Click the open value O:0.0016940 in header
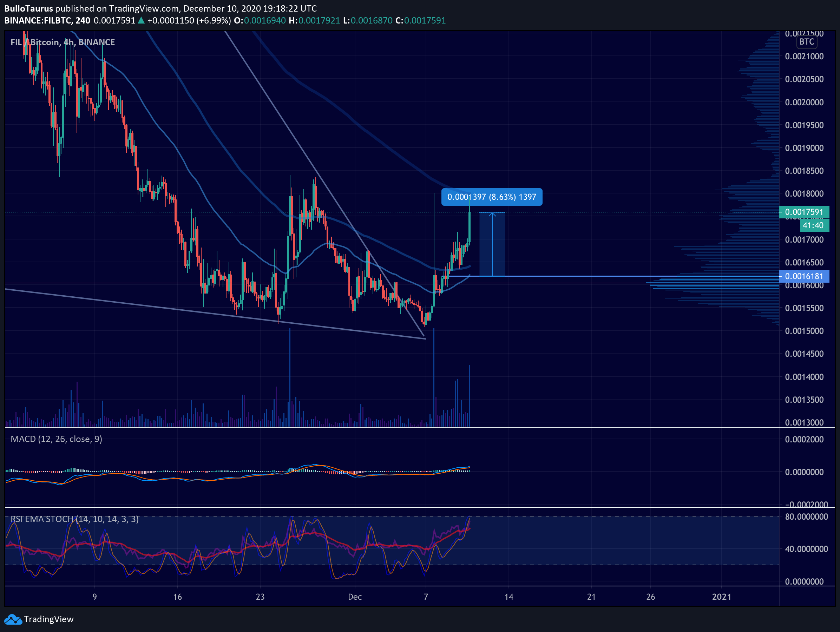 point(260,20)
